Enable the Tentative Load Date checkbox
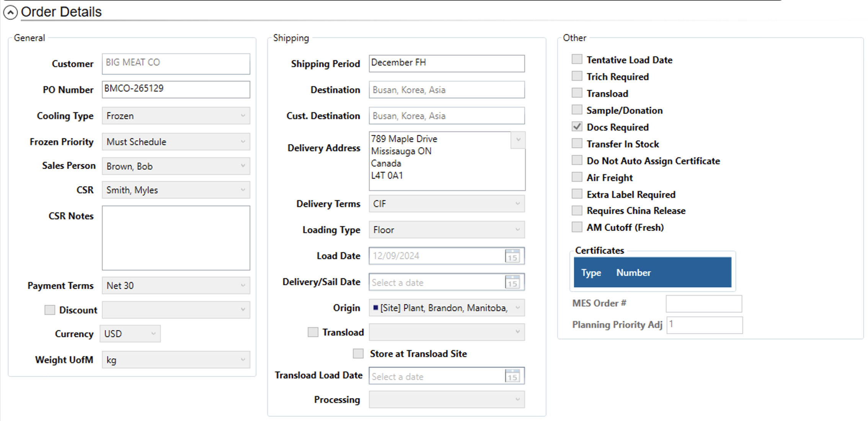 pos(577,59)
